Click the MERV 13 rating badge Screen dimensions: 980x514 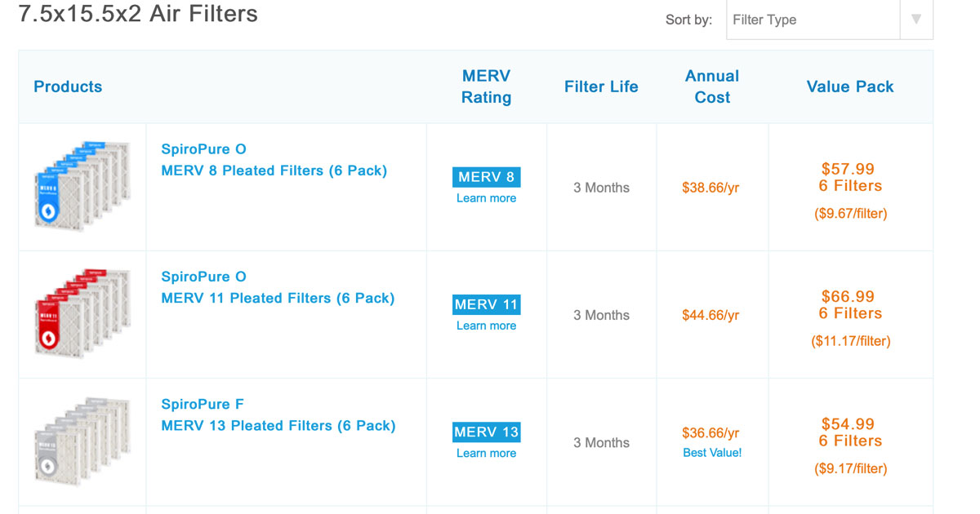point(486,432)
